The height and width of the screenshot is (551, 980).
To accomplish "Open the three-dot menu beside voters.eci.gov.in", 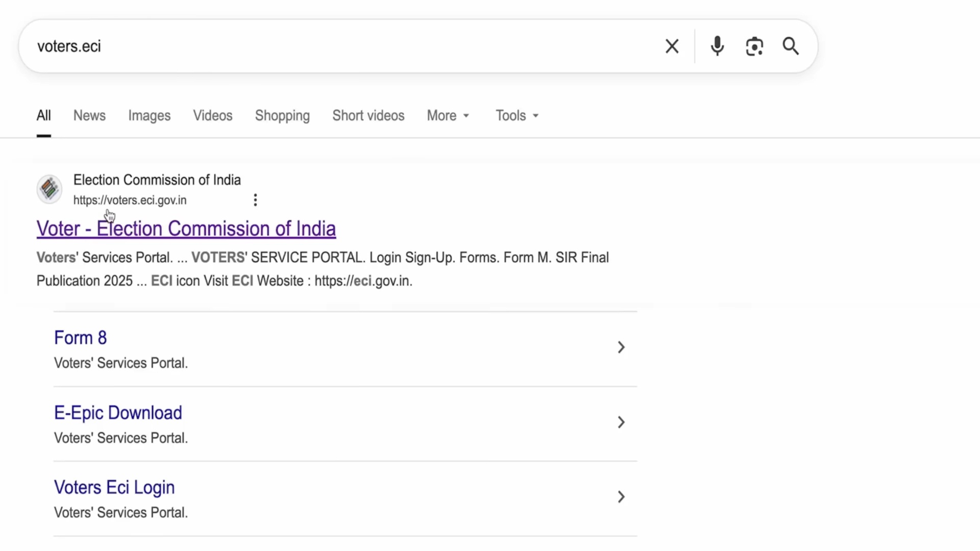I will [255, 200].
